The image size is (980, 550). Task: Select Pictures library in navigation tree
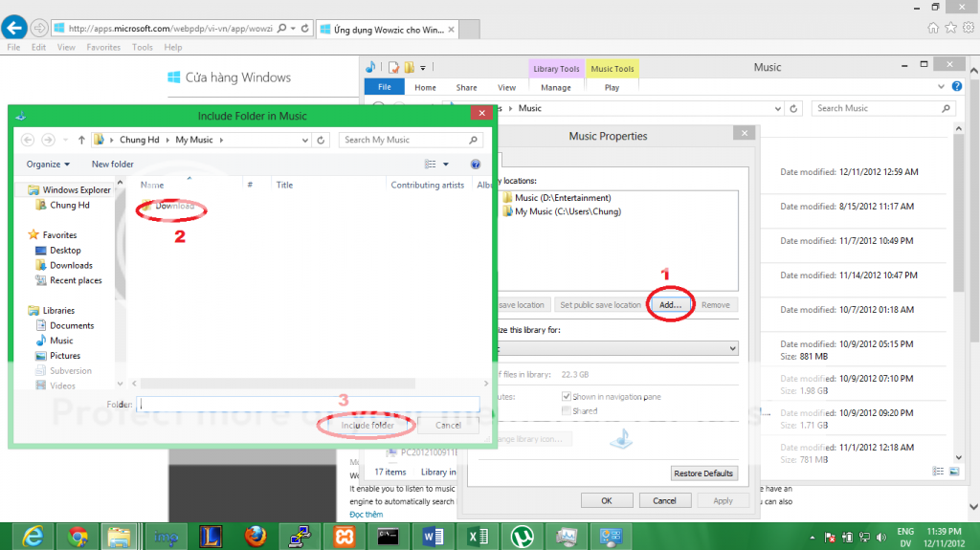65,356
